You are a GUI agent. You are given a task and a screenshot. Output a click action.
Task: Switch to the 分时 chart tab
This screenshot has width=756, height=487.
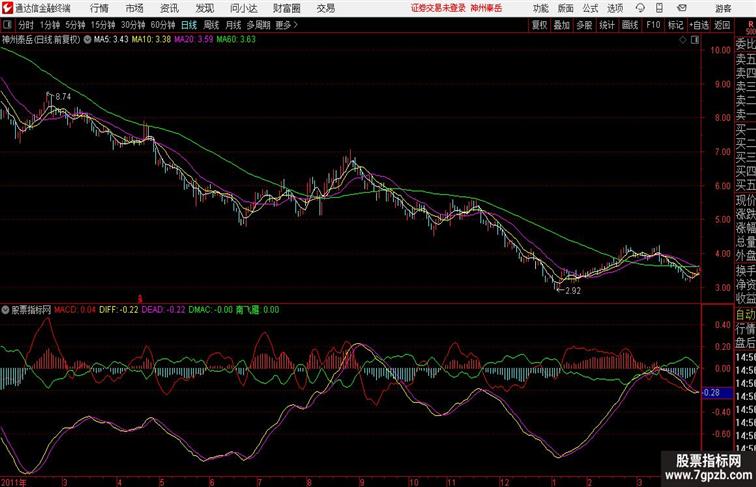[x=26, y=25]
